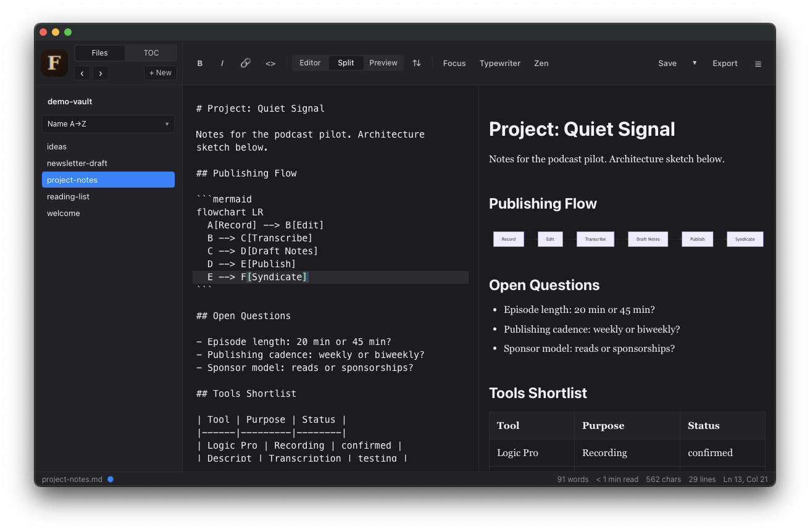
Task: Open the hamburger menu icon
Action: click(758, 64)
